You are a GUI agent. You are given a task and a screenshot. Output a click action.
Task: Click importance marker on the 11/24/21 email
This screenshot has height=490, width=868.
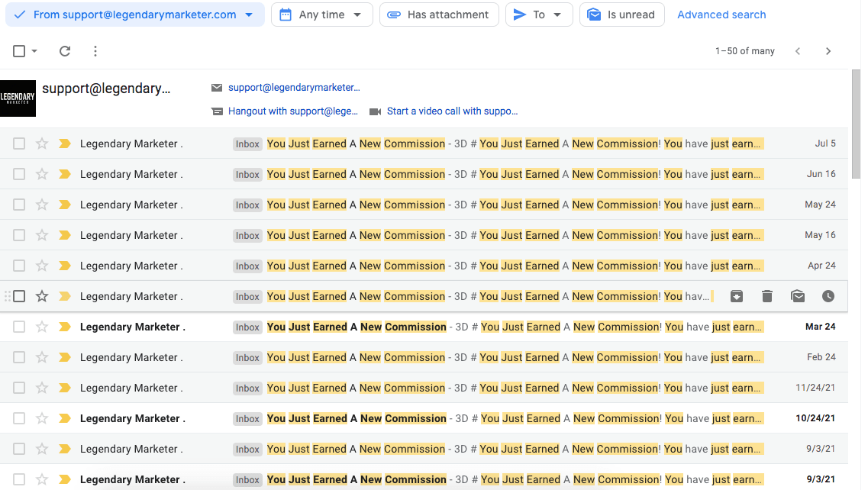(x=65, y=388)
